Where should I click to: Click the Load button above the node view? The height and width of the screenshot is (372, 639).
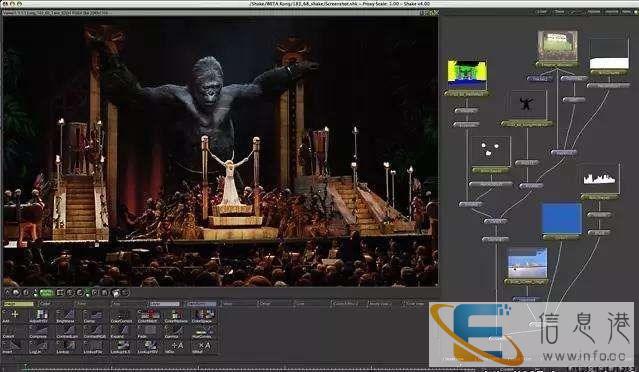(541, 12)
